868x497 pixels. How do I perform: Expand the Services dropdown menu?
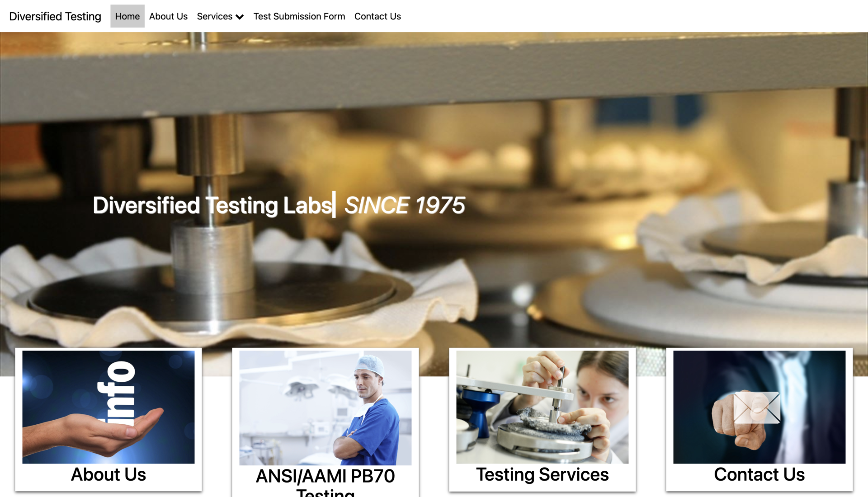coord(220,16)
